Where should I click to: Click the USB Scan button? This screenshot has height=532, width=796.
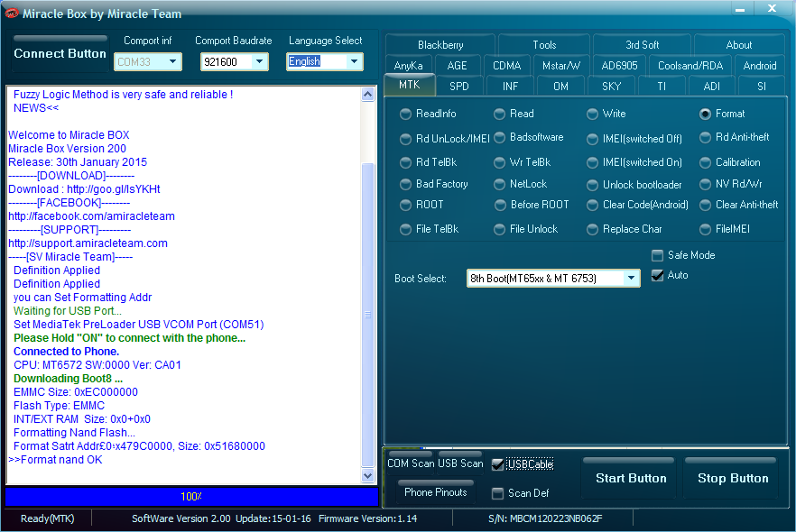pos(460,463)
